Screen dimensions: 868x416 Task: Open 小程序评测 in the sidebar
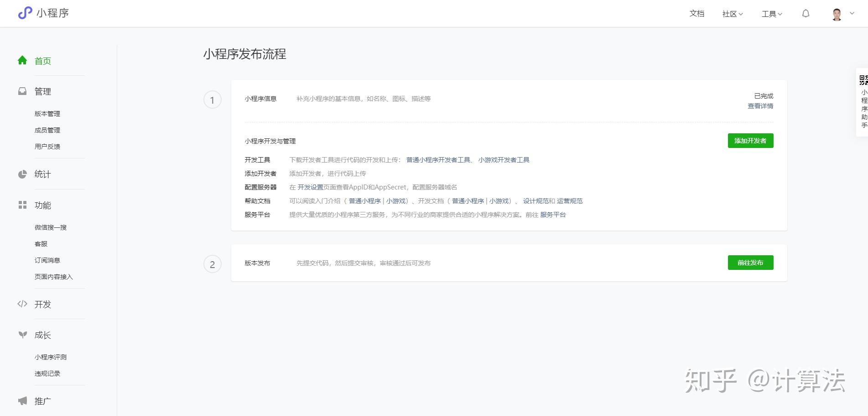(x=51, y=357)
